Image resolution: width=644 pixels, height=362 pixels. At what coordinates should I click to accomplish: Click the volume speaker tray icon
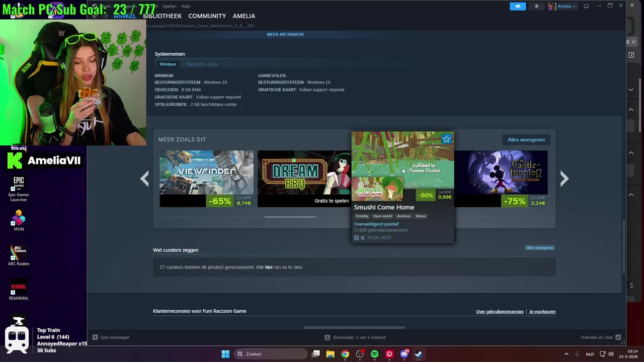pos(611,354)
